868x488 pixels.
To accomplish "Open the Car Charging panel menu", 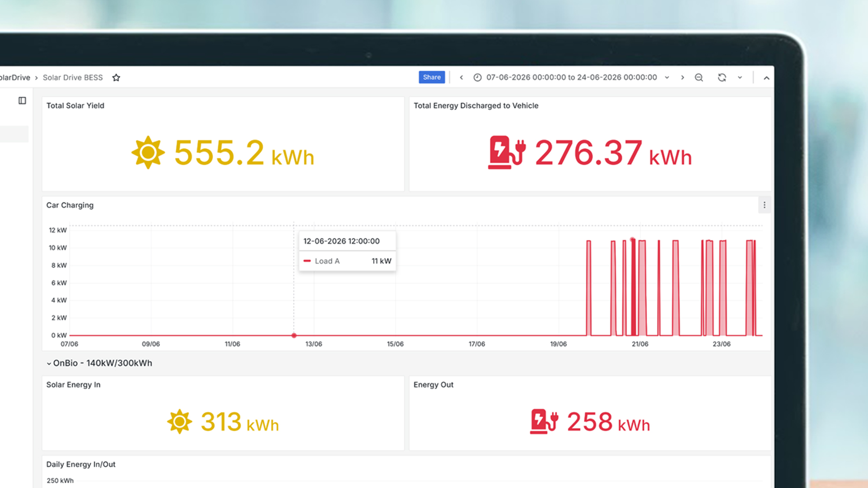I will [x=764, y=205].
